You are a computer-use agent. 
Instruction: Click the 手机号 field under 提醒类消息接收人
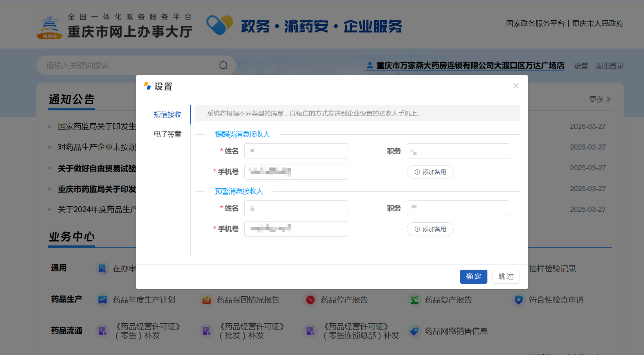[296, 172]
